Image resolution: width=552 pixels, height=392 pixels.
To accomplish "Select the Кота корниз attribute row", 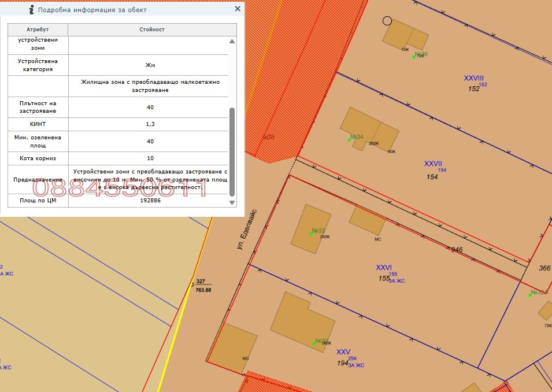I will [x=116, y=158].
